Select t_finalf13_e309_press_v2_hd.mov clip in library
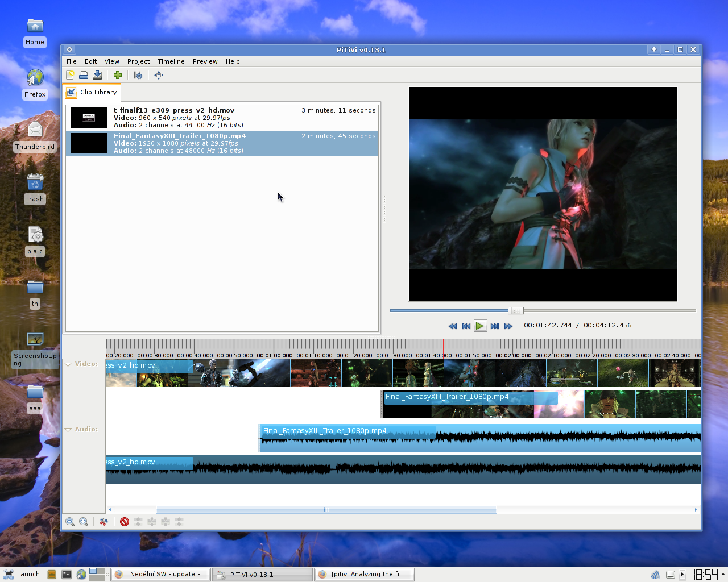 tap(222, 118)
